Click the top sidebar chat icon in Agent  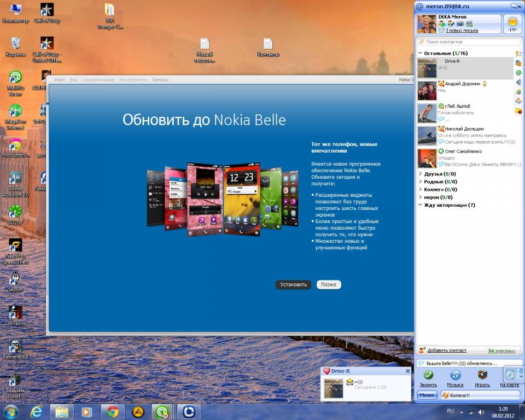pyautogui.click(x=518, y=54)
